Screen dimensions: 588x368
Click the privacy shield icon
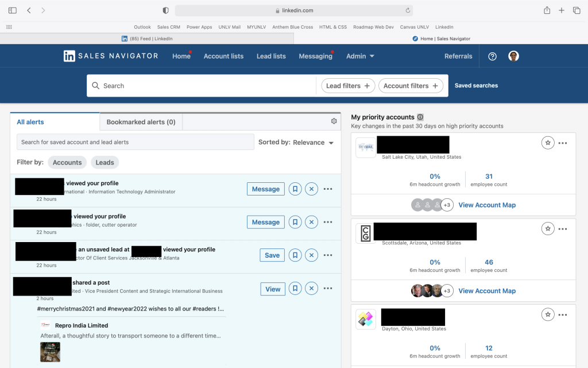pyautogui.click(x=165, y=10)
